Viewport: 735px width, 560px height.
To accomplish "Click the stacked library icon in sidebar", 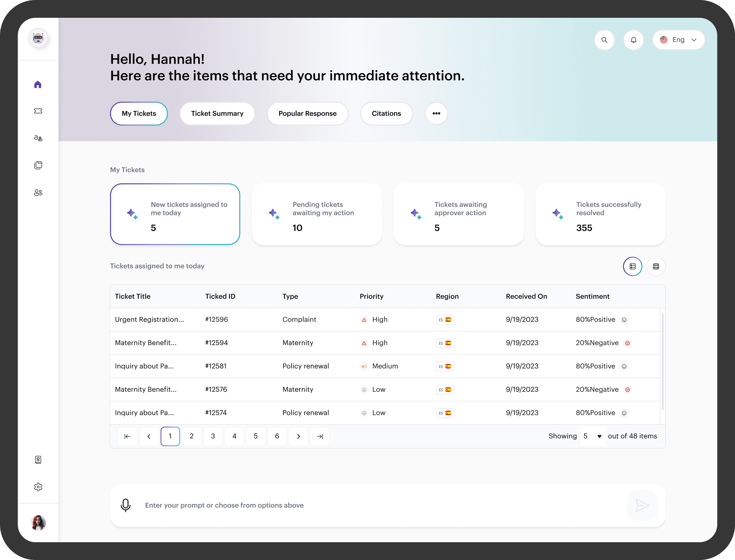I will [38, 165].
